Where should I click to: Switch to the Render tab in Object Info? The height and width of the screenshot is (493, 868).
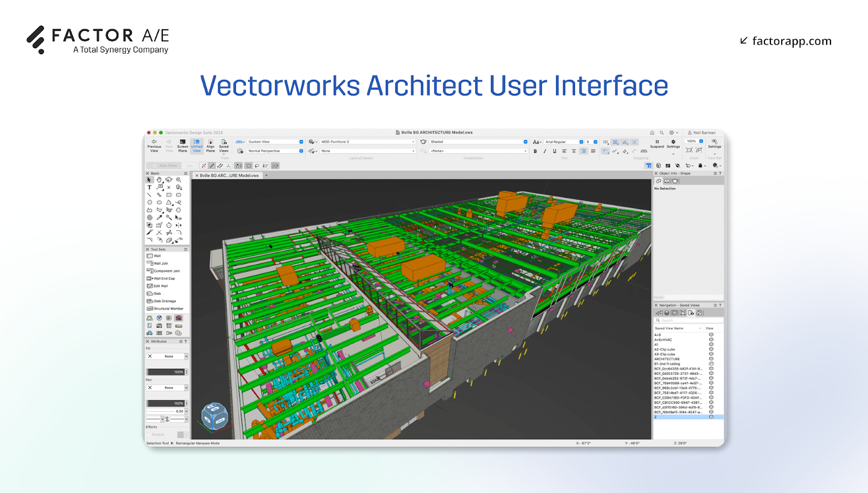(675, 181)
